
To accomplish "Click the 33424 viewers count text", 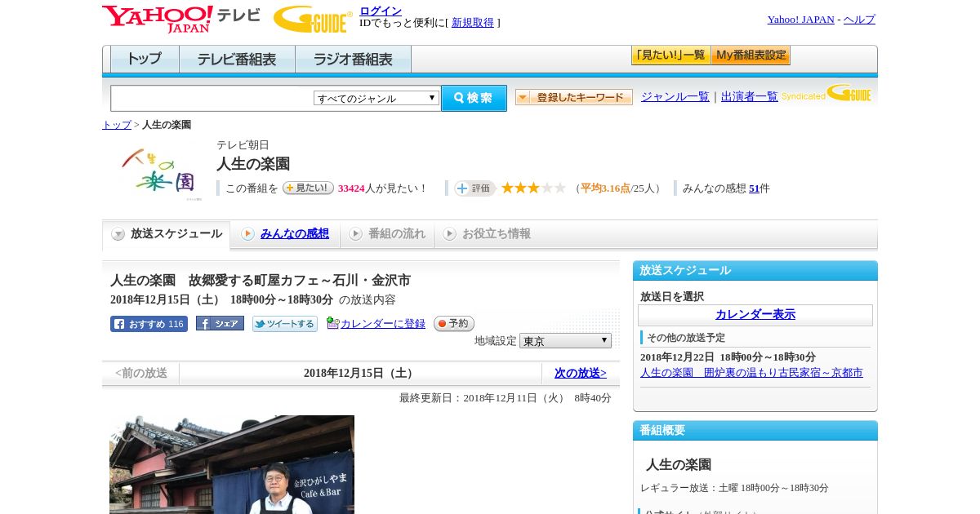I will [351, 188].
